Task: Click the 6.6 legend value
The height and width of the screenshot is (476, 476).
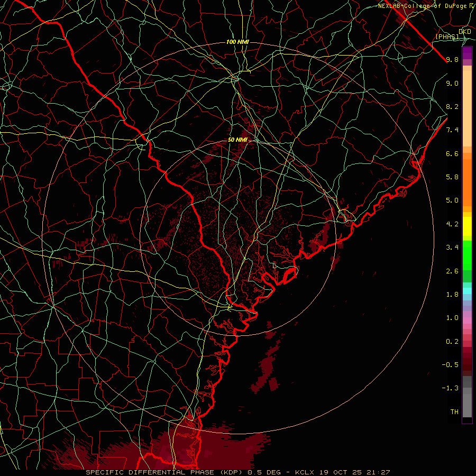Action: coord(452,153)
